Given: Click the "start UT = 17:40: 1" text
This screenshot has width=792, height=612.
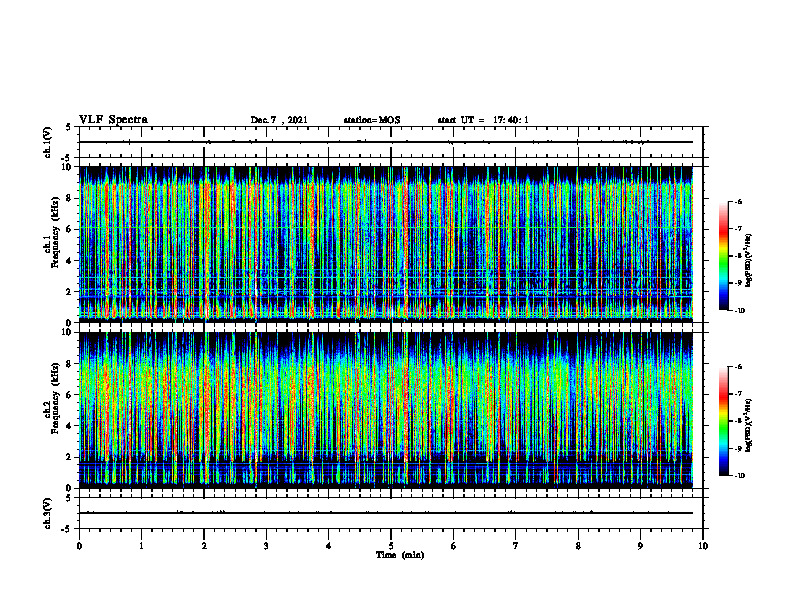Looking at the screenshot, I should [x=483, y=120].
